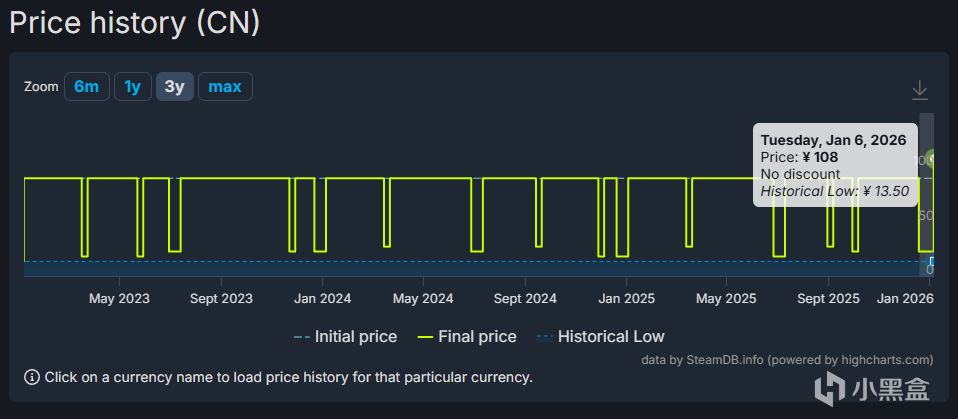Show max price history range
Viewport: 958px width, 419px height.
pos(225,87)
